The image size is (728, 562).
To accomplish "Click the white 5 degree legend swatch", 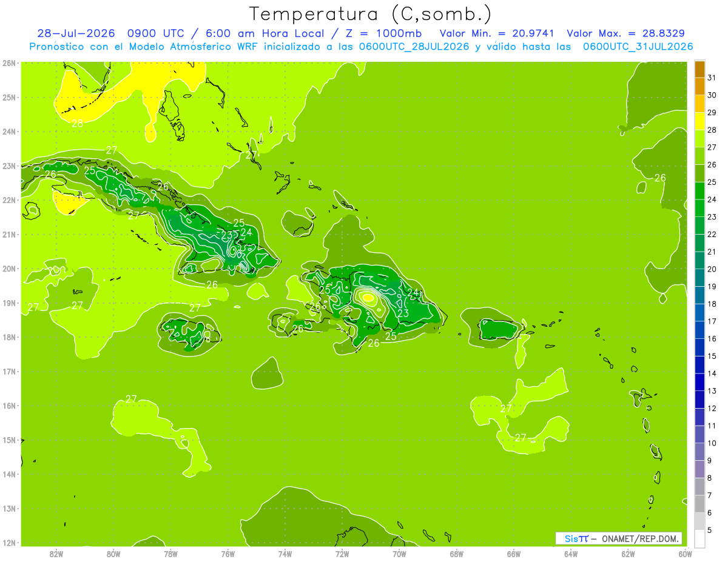I will click(x=699, y=538).
